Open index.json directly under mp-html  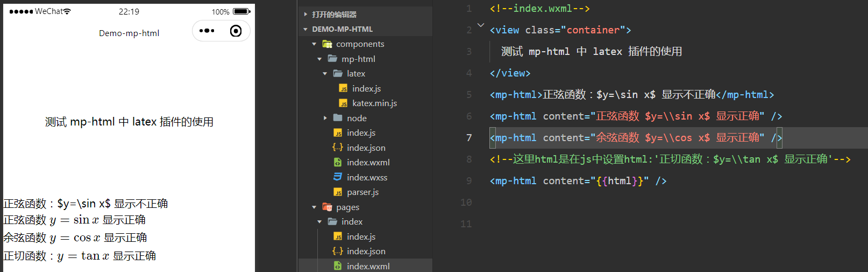point(366,148)
